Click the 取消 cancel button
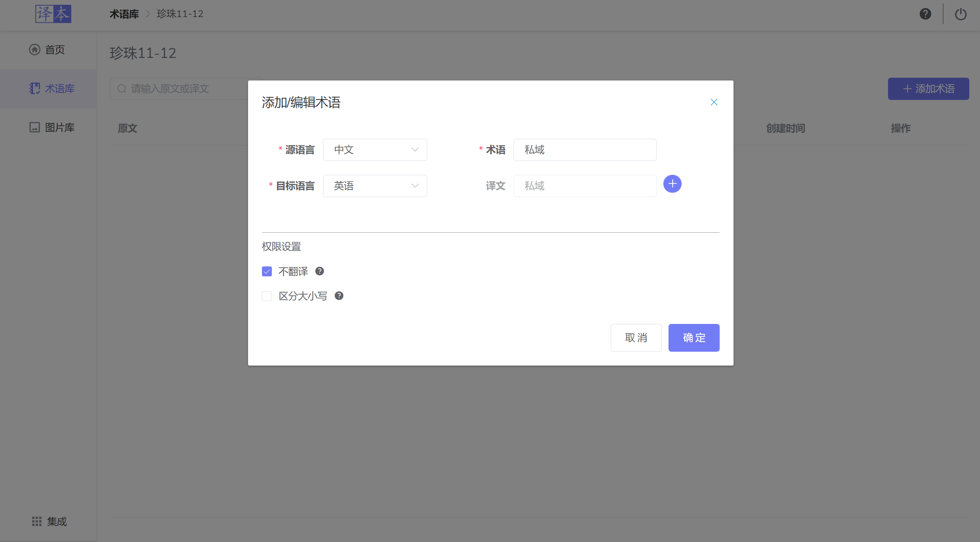The height and width of the screenshot is (542, 980). click(636, 338)
